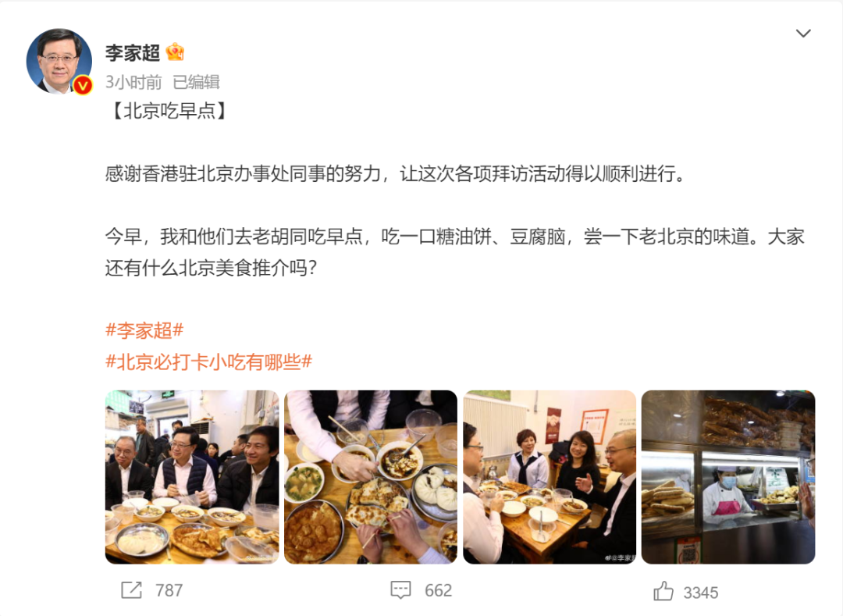
Task: Click the 【北京吃早点】 post title text
Action: tap(169, 111)
